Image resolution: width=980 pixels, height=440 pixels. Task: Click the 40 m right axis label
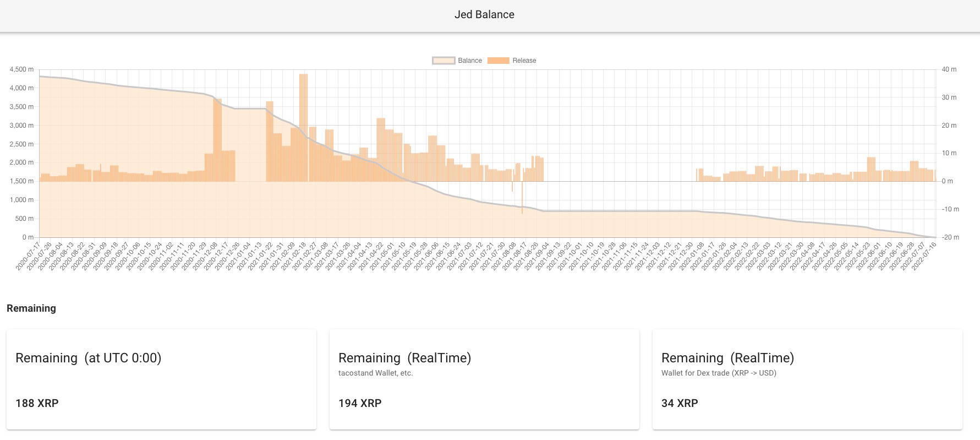coord(949,69)
